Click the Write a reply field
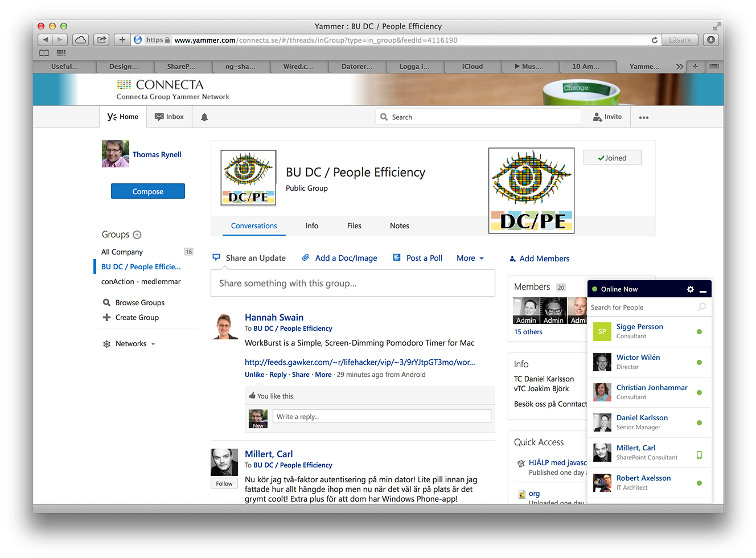The width and height of the screenshot is (756, 558). [381, 416]
